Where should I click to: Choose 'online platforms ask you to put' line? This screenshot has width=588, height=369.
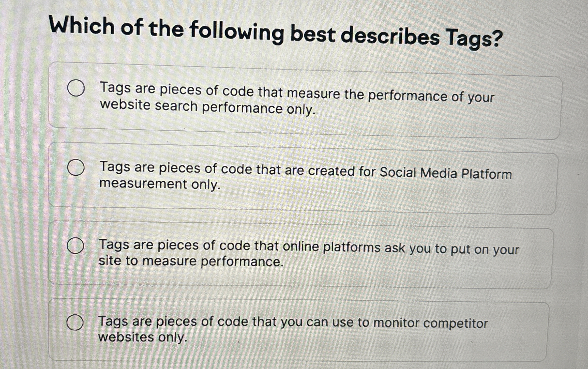click(x=381, y=248)
